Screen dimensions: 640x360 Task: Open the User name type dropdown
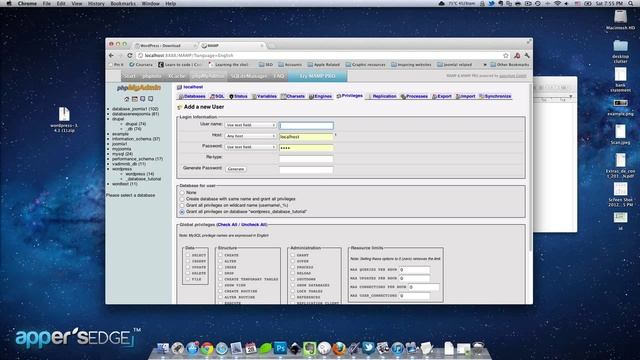click(251, 125)
